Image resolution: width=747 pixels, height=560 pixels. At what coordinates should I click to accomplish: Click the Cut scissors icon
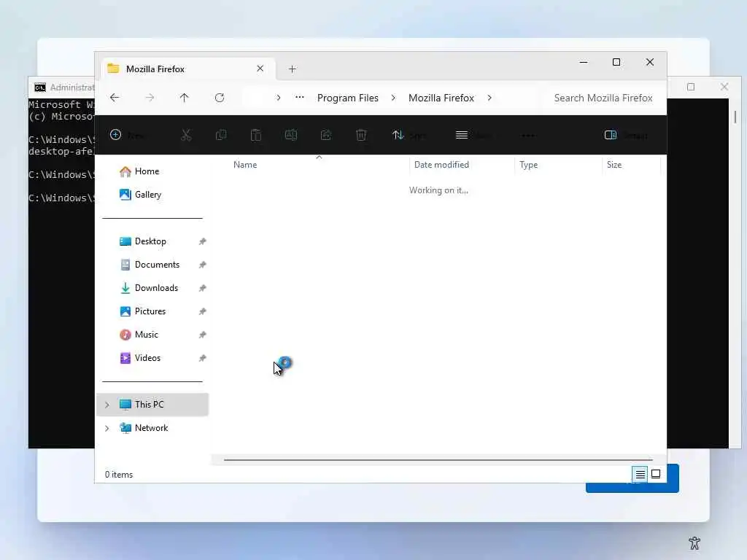pyautogui.click(x=186, y=135)
